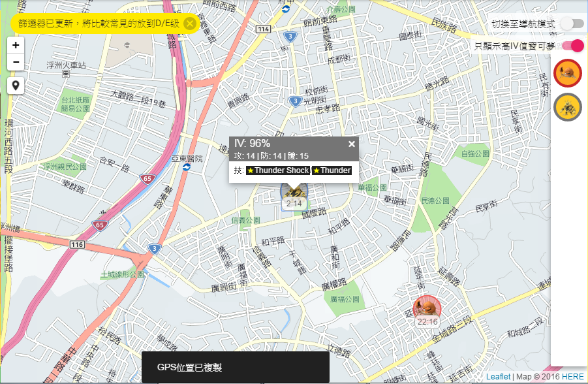
Task: Toggle 切換至導航模式 navigation mode switch
Action: tap(572, 24)
